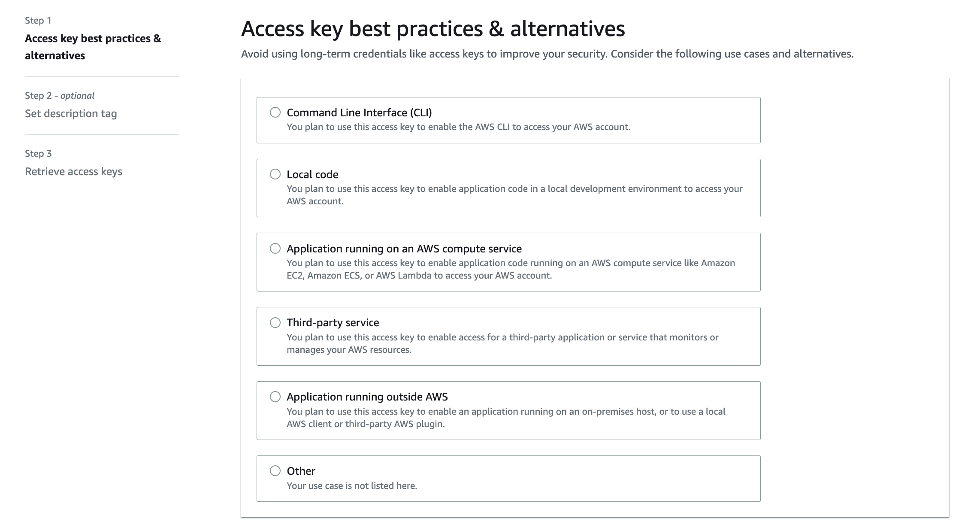Choose the Local code radio button
This screenshot has width=980, height=522.
275,174
